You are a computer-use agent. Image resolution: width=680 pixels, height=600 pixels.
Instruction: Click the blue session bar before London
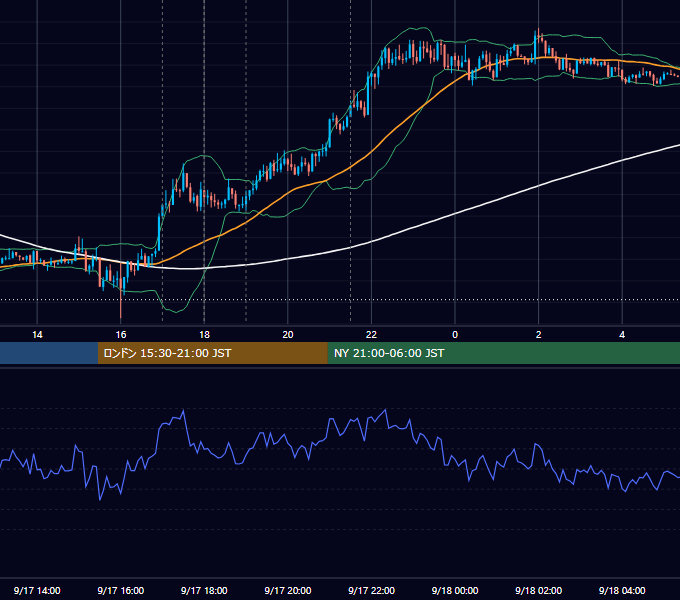(49, 353)
